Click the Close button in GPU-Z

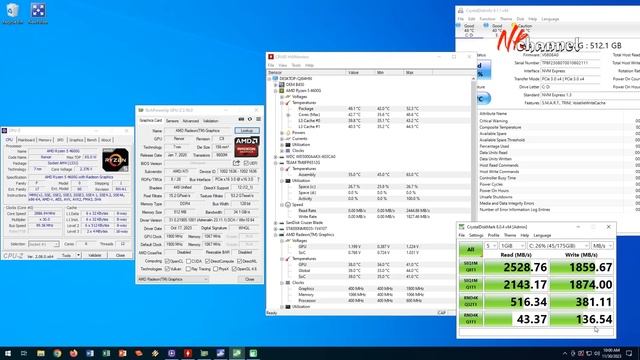point(250,279)
